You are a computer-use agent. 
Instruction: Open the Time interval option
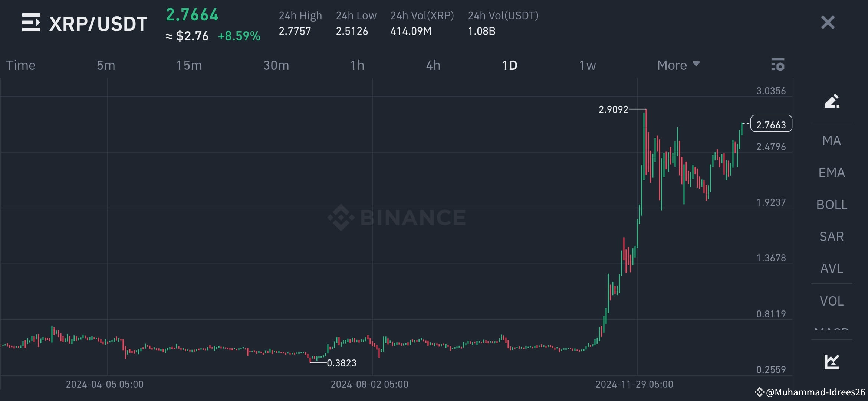tap(20, 65)
